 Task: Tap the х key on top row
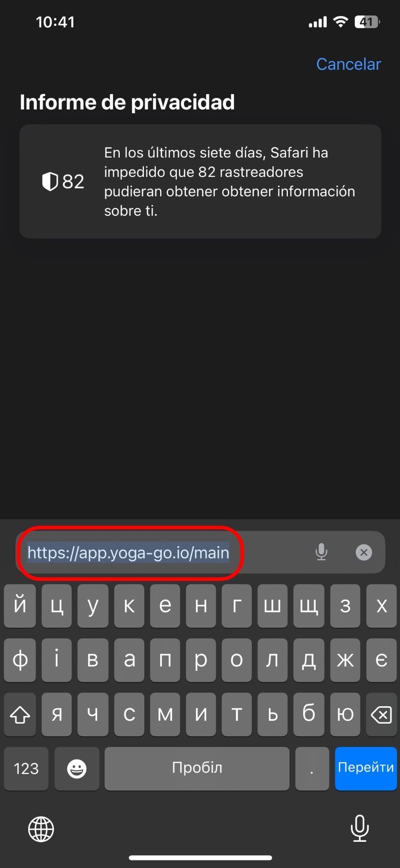(x=381, y=606)
